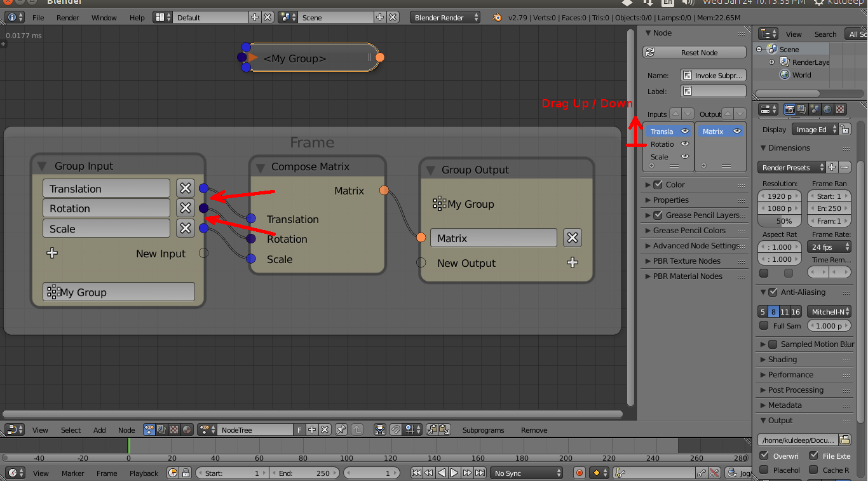868x488 pixels.
Task: Enable Full Sample checkbox
Action: 764,325
